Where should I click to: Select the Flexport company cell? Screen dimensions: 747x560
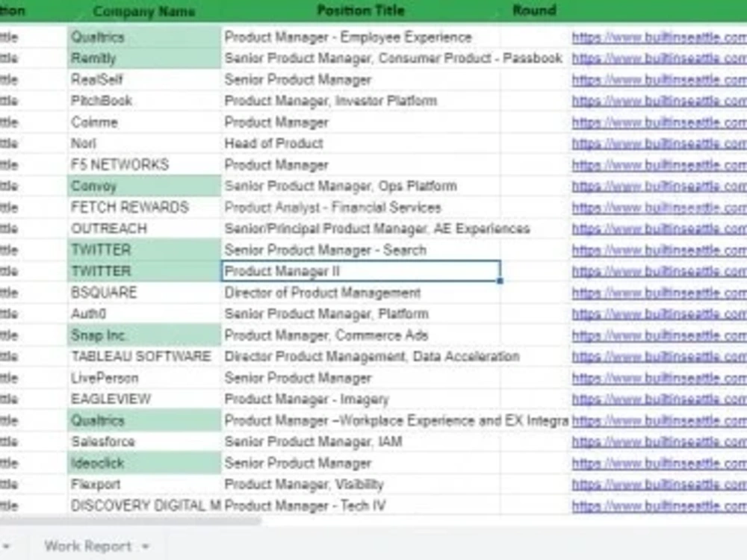click(144, 485)
